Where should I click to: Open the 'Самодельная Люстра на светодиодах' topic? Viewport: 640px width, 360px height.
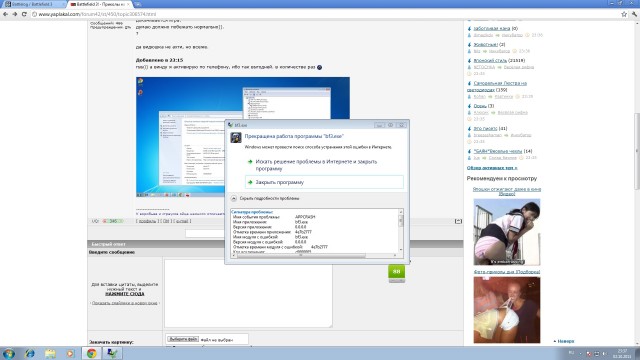click(497, 86)
